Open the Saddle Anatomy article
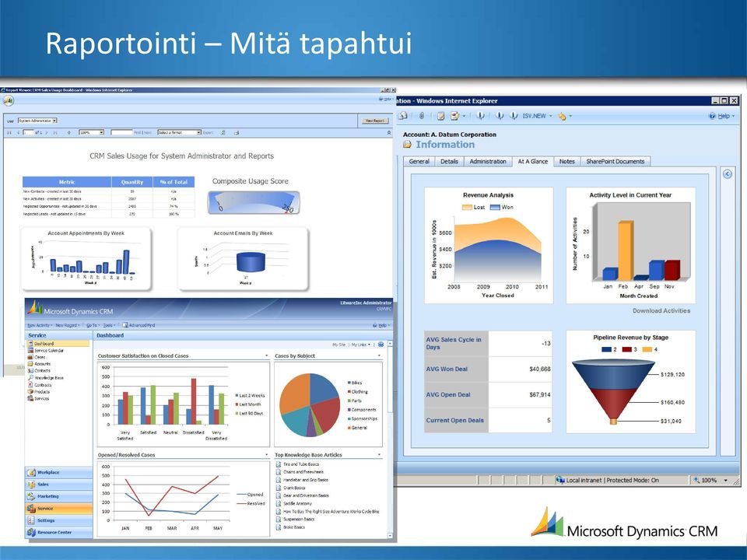The width and height of the screenshot is (747, 560). [297, 503]
